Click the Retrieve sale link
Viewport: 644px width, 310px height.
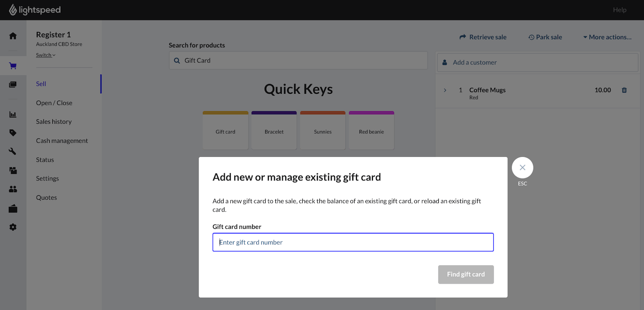pyautogui.click(x=483, y=37)
